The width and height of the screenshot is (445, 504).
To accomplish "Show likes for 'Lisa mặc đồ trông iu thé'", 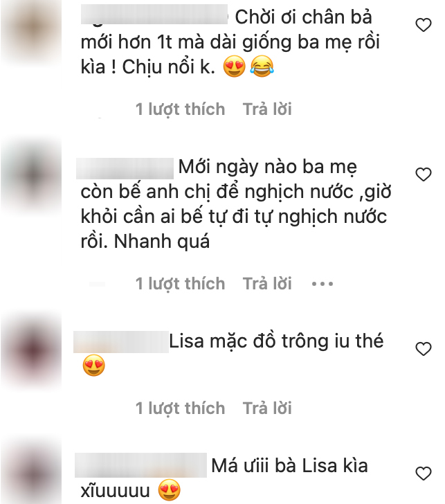I will click(180, 408).
